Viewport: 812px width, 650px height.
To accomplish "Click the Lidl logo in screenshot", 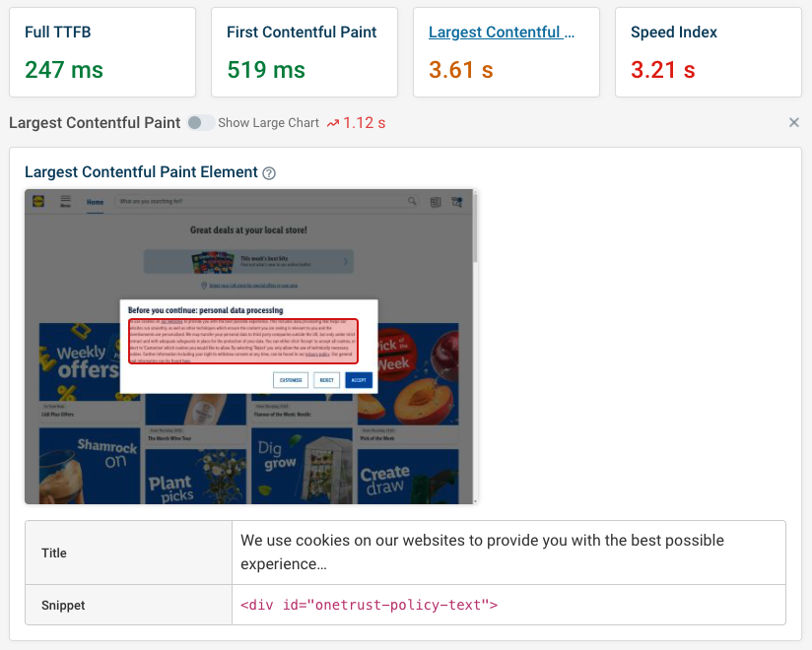I will [38, 201].
